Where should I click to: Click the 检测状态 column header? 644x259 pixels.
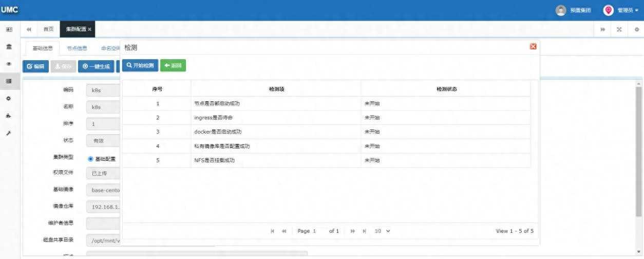point(446,89)
